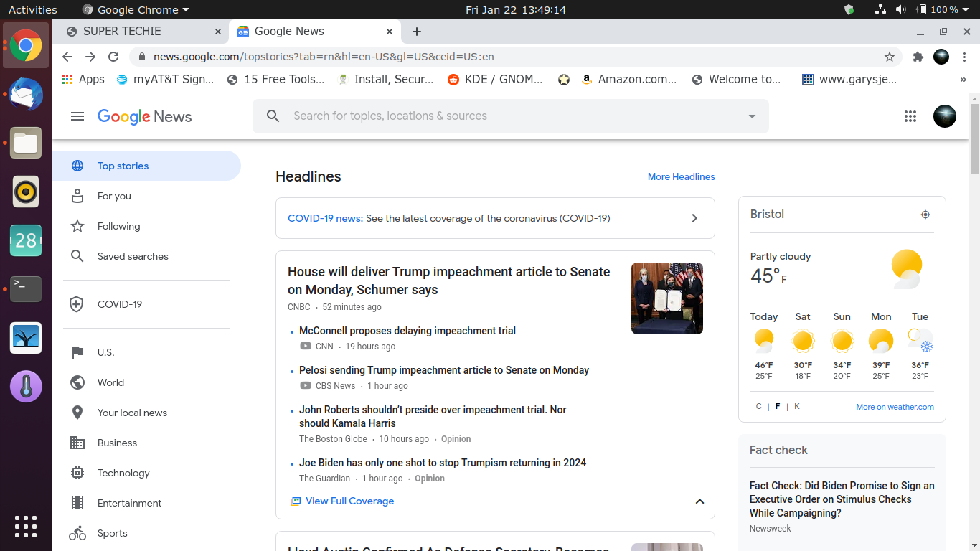
Task: Switch temperature unit to Kelvin
Action: (x=797, y=407)
